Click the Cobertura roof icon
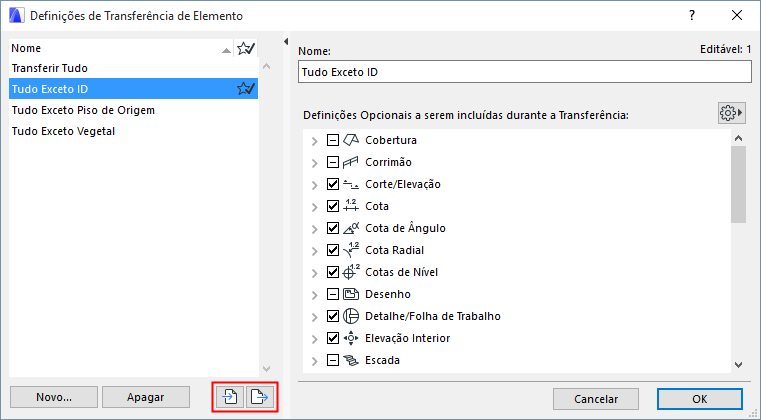 (x=351, y=140)
